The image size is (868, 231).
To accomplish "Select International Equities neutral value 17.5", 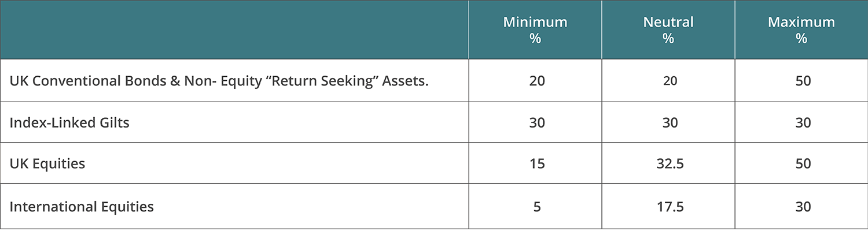I will (x=670, y=206).
